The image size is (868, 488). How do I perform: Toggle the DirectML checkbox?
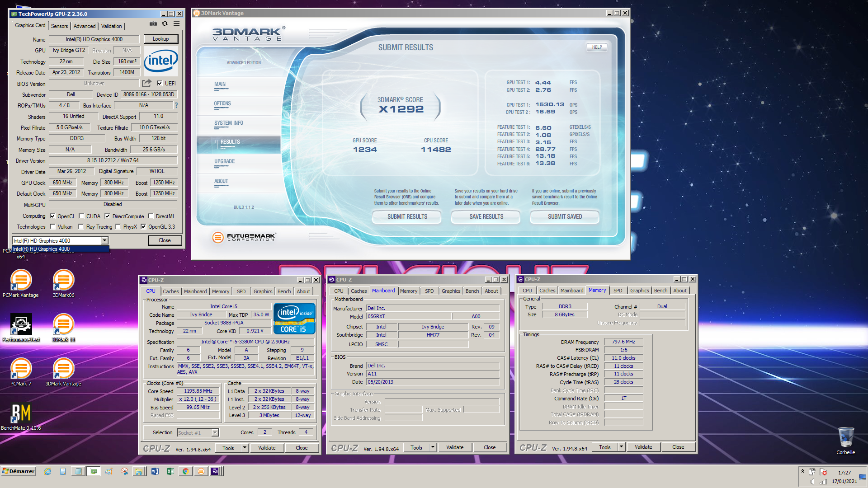(x=151, y=216)
